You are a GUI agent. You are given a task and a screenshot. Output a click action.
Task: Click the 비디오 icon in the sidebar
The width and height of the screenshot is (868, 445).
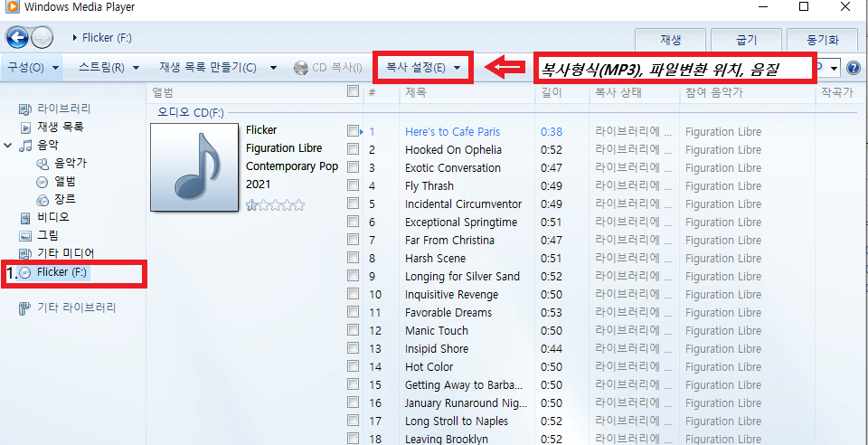click(25, 217)
